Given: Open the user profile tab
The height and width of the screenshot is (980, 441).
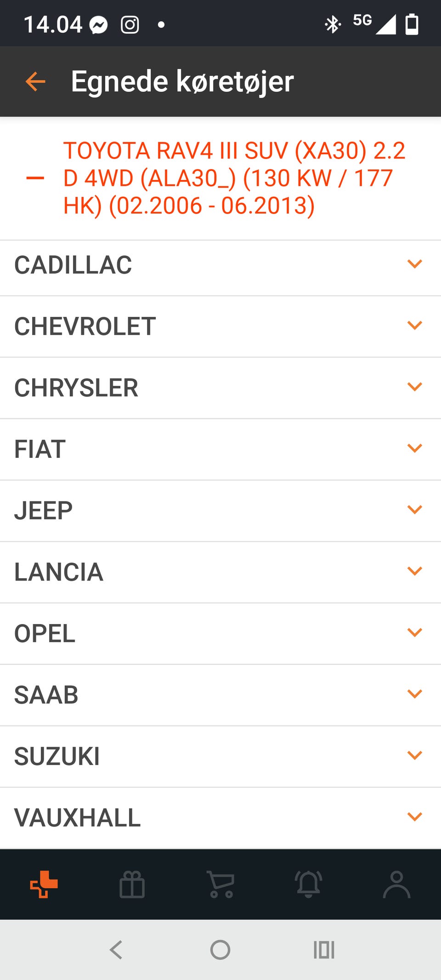Looking at the screenshot, I should pyautogui.click(x=396, y=884).
